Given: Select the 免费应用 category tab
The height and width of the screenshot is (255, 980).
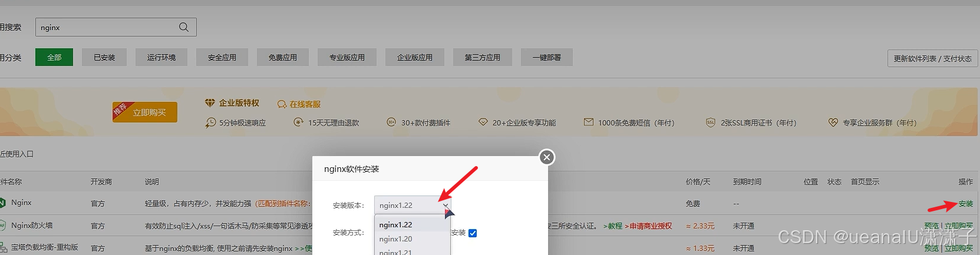Looking at the screenshot, I should pyautogui.click(x=283, y=57).
